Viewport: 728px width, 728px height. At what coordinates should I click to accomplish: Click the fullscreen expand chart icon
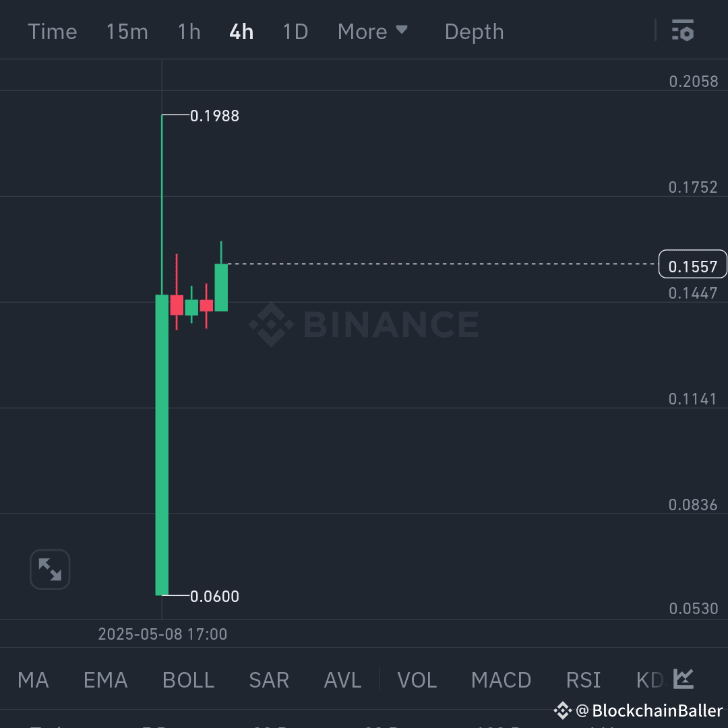[49, 569]
